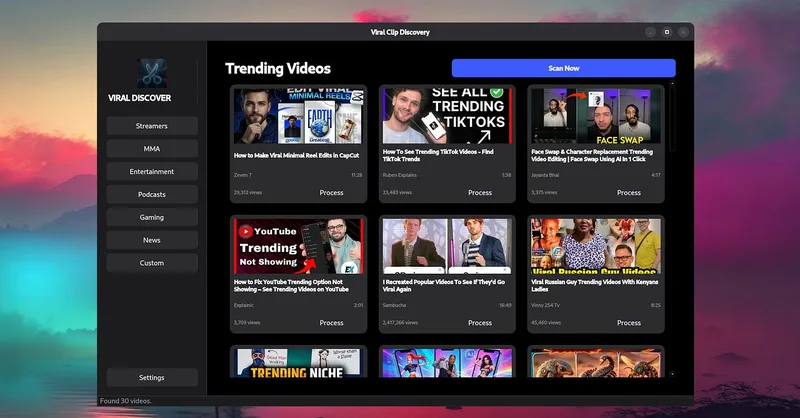Process the Face Swap video
Screen dimensions: 800x418
[629, 192]
